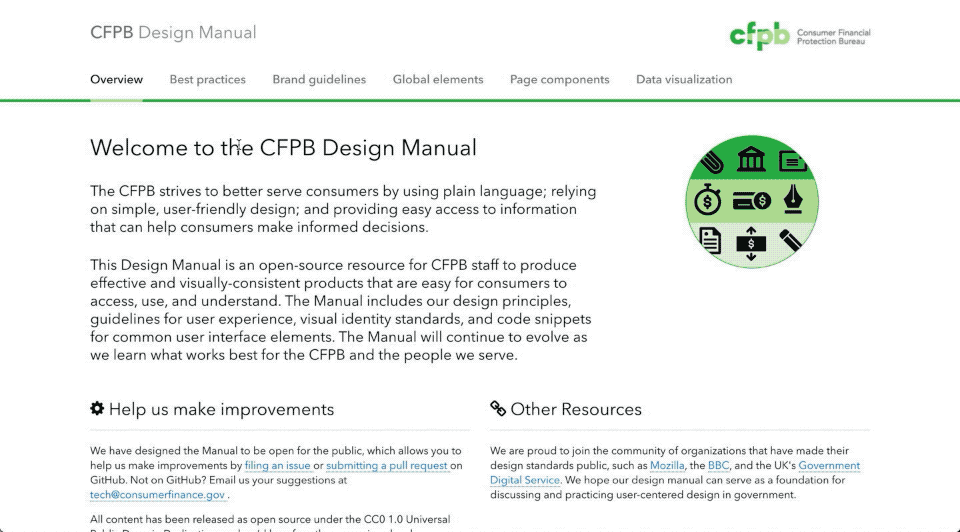Click the cfpb logo in the header
960x532 pixels.
[759, 36]
